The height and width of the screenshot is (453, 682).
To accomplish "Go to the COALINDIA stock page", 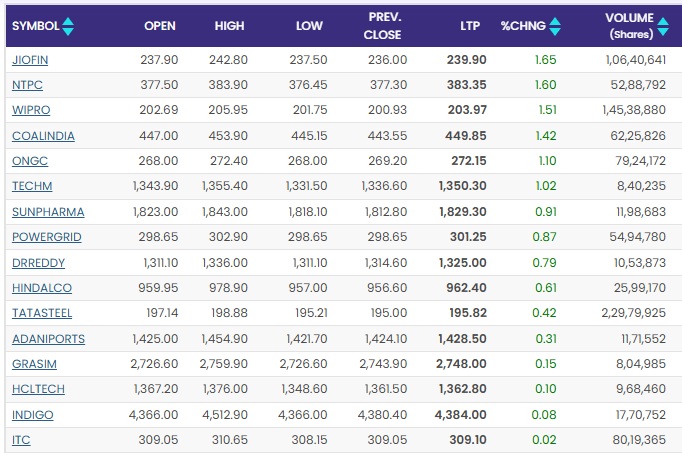I will click(43, 136).
